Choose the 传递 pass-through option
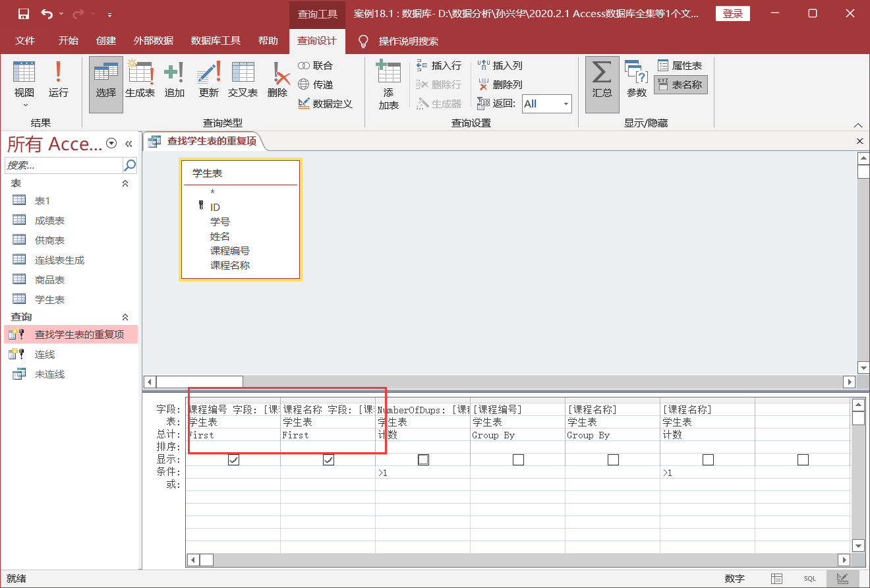This screenshot has width=870, height=588. (x=316, y=84)
